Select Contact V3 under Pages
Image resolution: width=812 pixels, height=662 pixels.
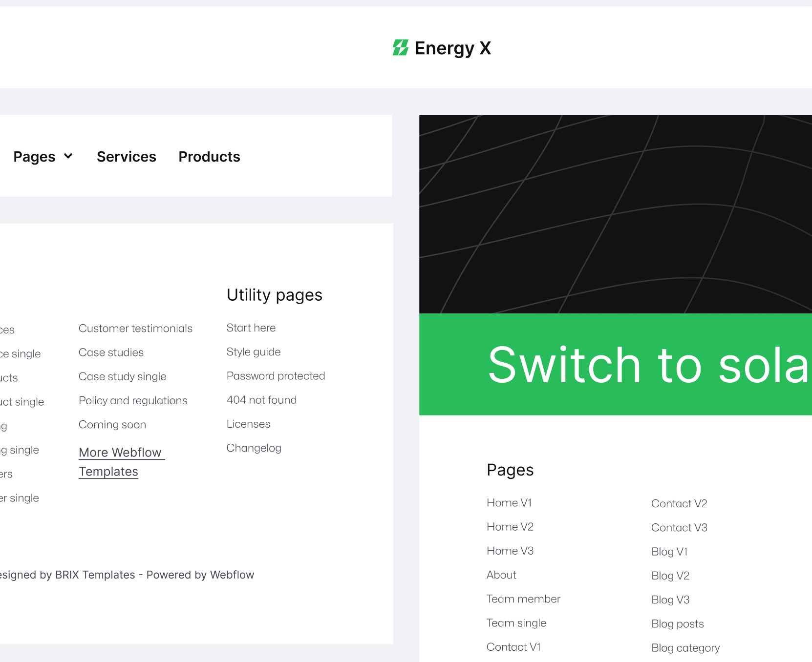click(x=679, y=527)
